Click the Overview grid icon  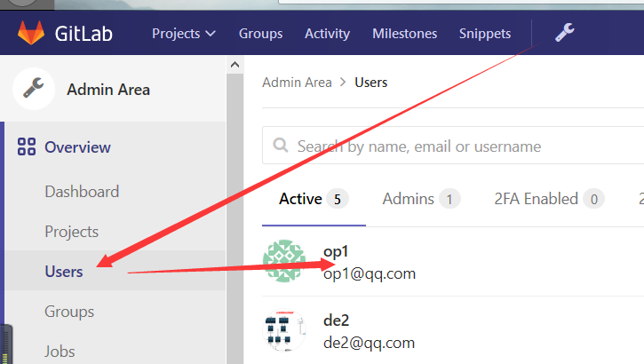pyautogui.click(x=27, y=146)
